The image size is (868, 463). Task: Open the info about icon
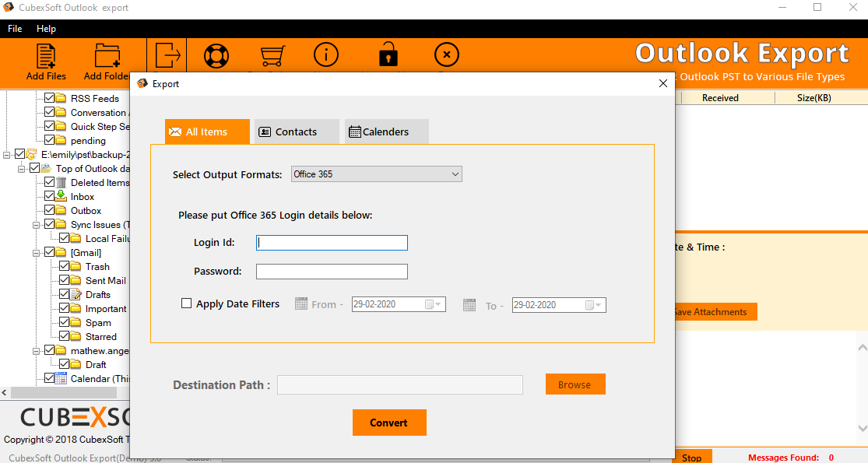point(326,55)
